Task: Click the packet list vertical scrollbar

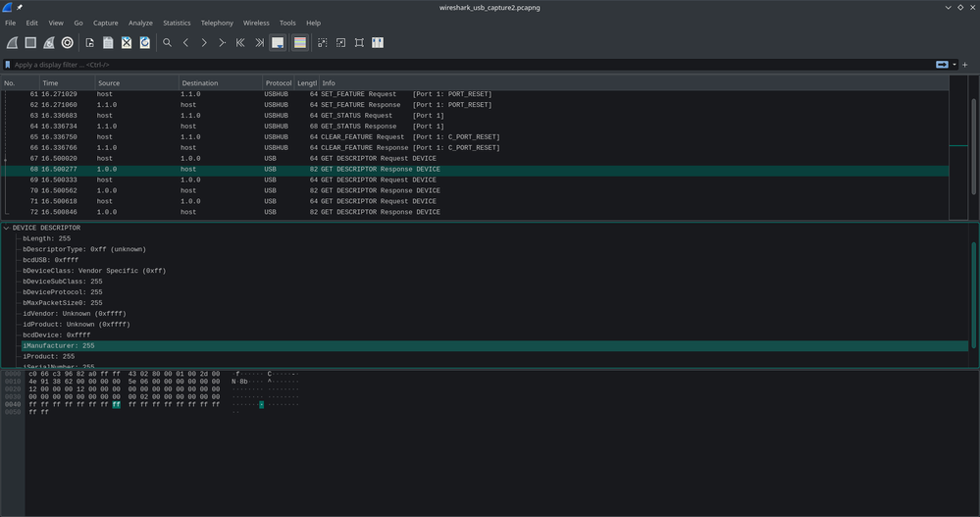Action: (974, 147)
